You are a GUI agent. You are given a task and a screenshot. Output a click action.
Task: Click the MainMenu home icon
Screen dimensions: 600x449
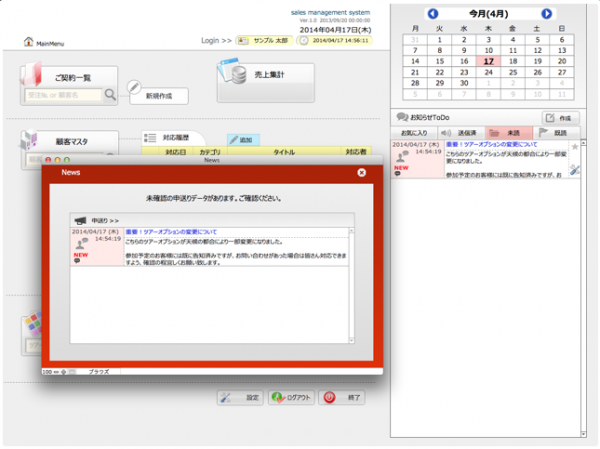click(28, 41)
